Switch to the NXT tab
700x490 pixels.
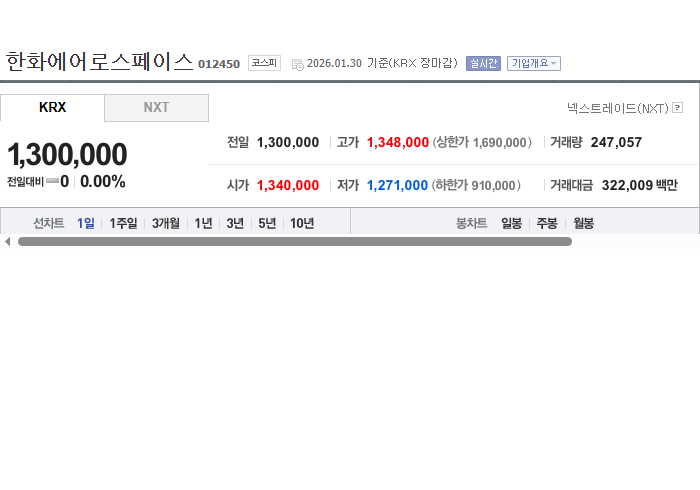(156, 108)
